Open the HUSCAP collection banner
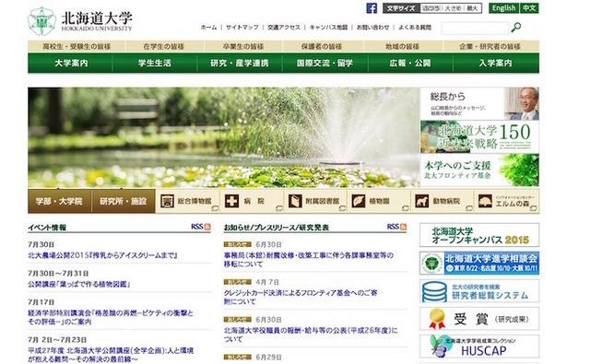 (x=479, y=346)
